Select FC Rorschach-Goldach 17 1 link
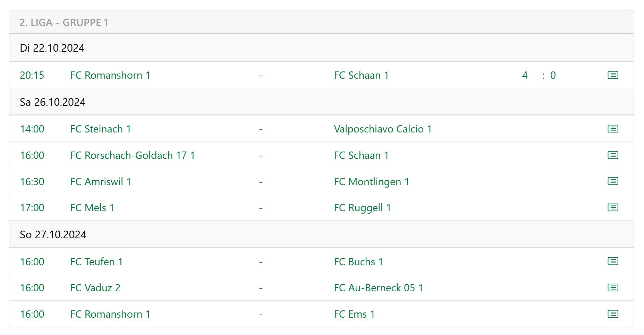644x335 pixels. point(133,155)
